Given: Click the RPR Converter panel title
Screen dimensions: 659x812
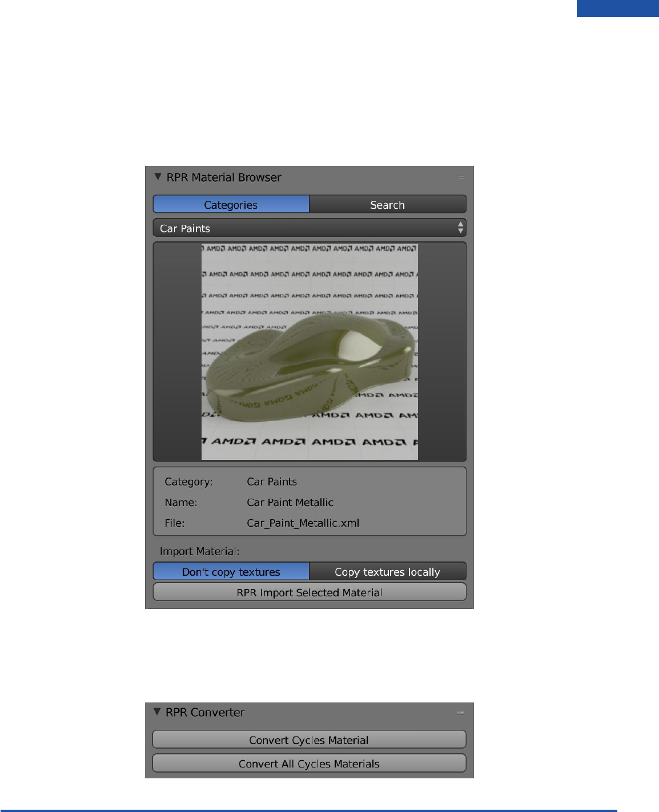Looking at the screenshot, I should (x=205, y=712).
